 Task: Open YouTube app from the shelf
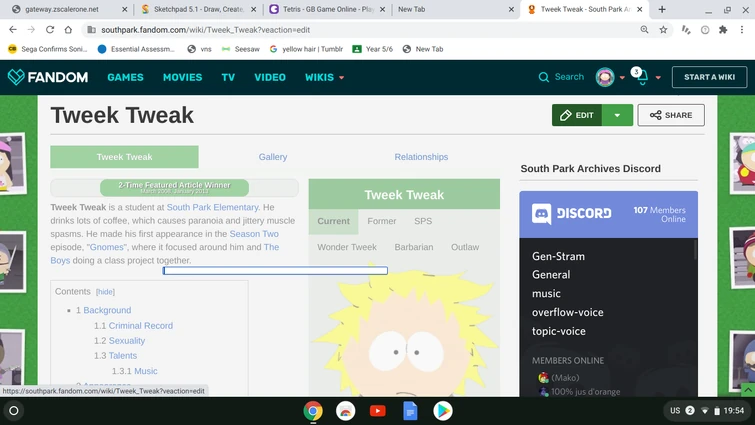coord(378,411)
